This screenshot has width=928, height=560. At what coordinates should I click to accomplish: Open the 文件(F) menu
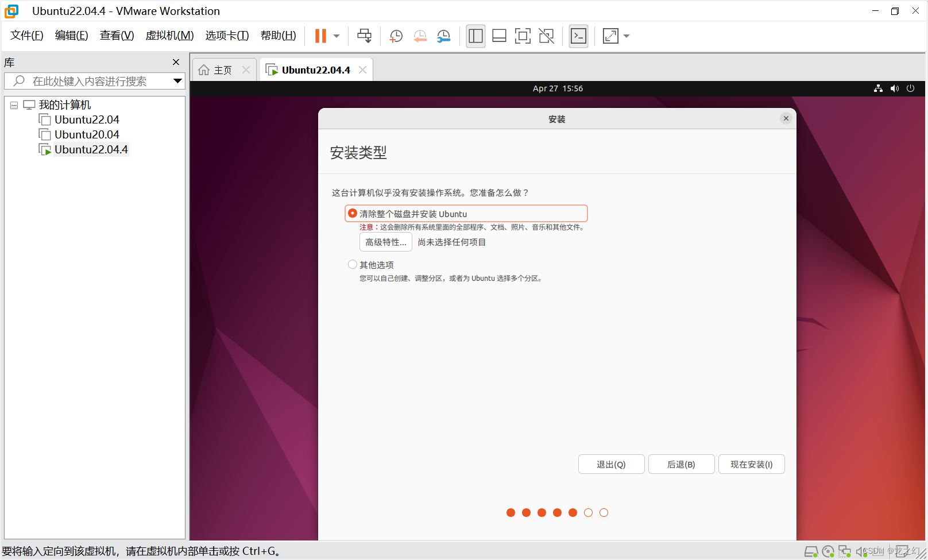coord(27,36)
